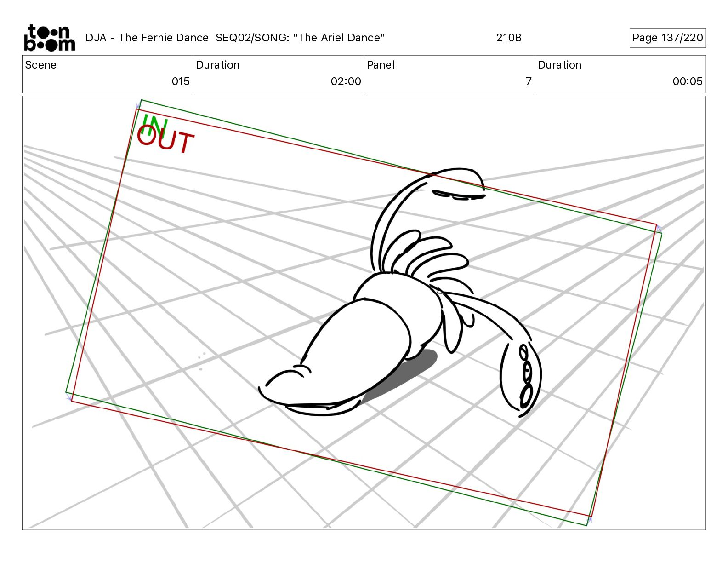Select the scene number '015'
This screenshot has width=728, height=563.
[x=181, y=81]
